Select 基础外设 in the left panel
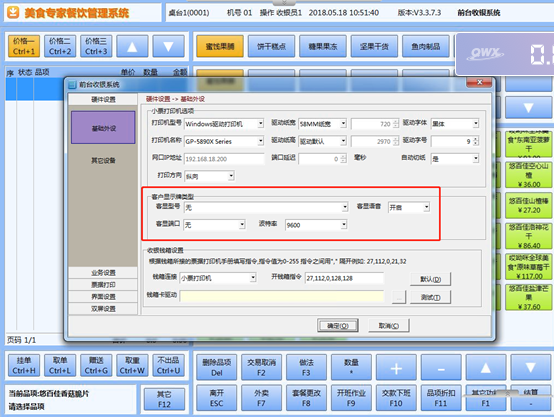554x417 pixels. [103, 128]
